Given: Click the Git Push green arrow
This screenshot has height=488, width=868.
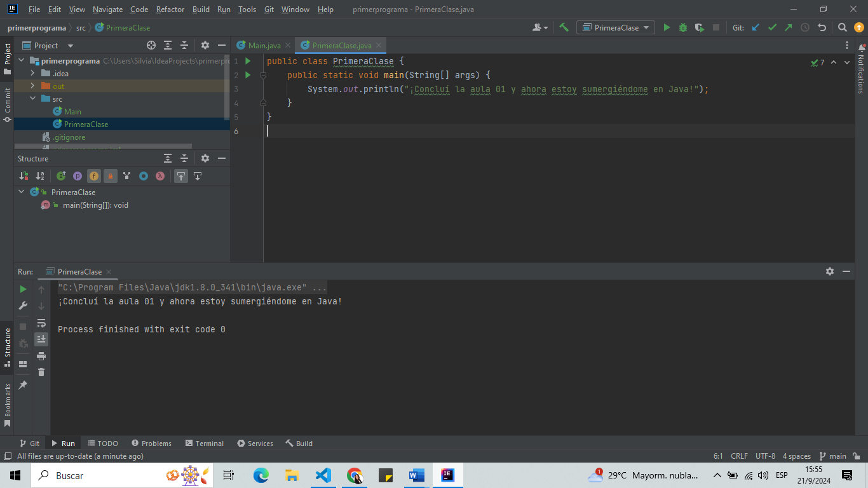Looking at the screenshot, I should (789, 27).
